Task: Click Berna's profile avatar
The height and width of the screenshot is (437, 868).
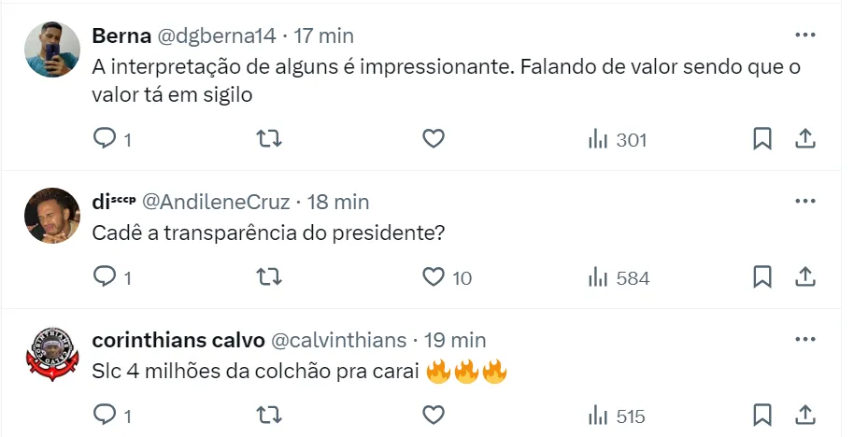Action: pyautogui.click(x=51, y=49)
